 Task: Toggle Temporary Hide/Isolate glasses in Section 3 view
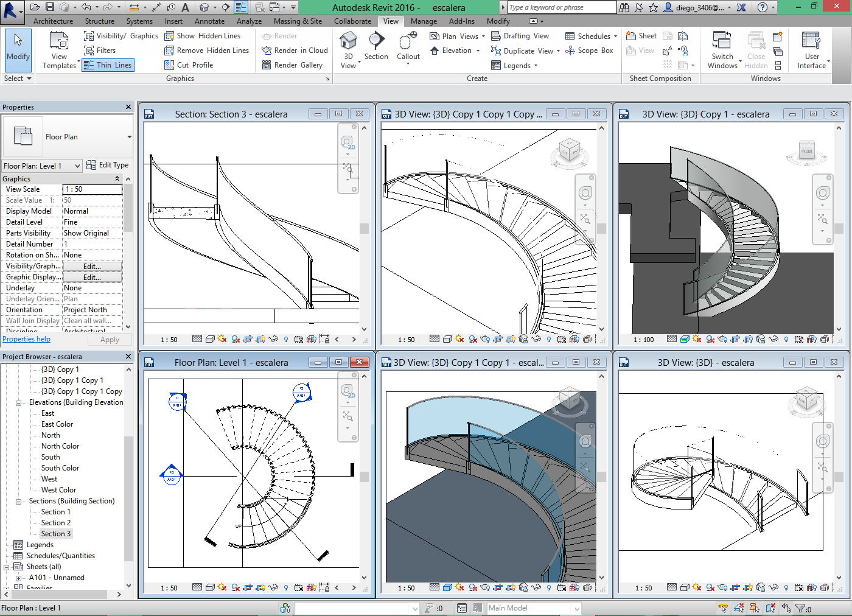click(x=274, y=338)
